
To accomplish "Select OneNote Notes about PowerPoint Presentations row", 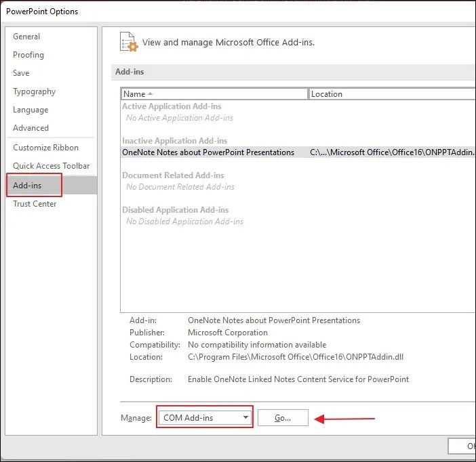I will click(x=298, y=152).
